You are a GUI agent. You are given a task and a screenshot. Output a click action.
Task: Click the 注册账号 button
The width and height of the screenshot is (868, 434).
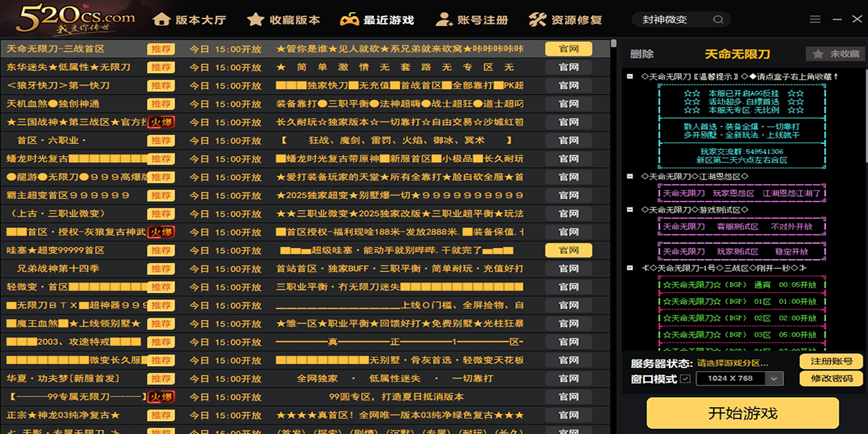[x=832, y=360]
